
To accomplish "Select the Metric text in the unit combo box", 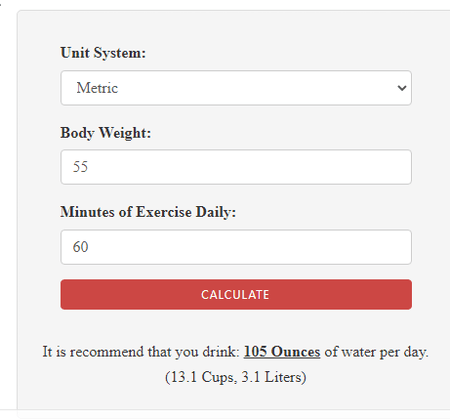I will point(97,88).
